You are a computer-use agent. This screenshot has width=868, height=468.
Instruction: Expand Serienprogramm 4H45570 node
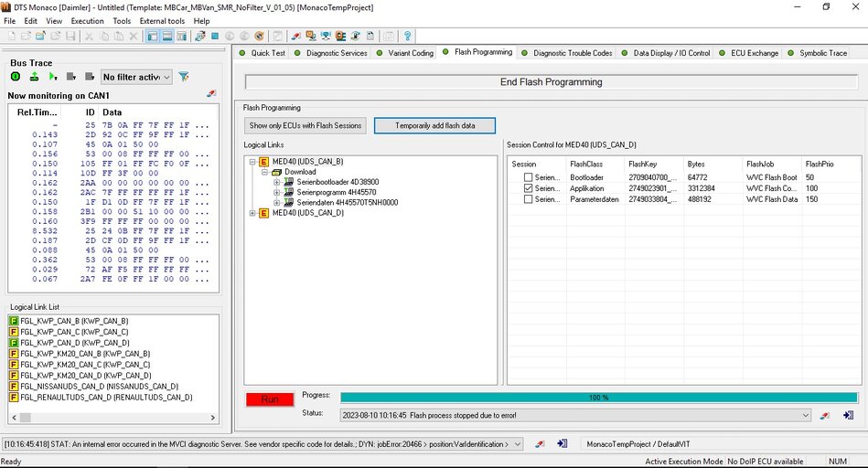[277, 193]
